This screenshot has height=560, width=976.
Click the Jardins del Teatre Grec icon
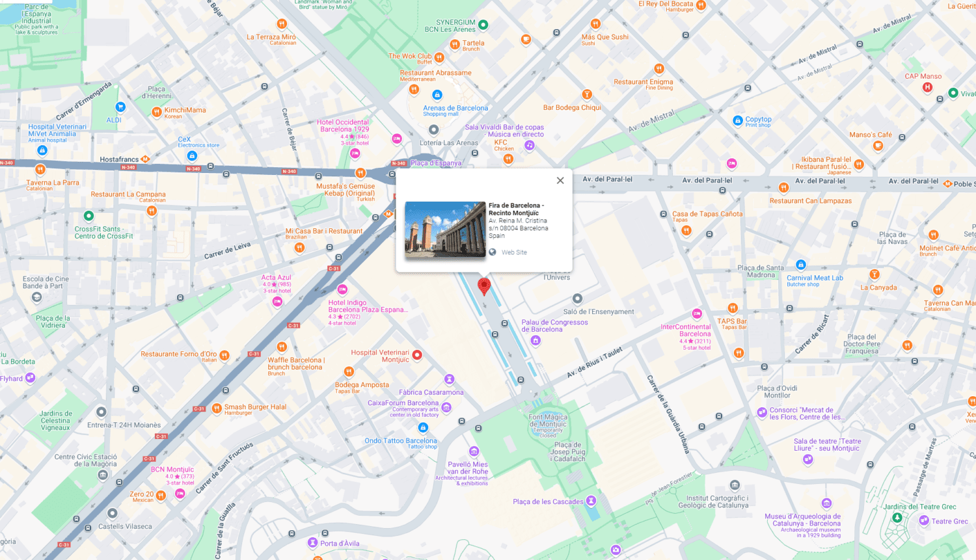[897, 518]
